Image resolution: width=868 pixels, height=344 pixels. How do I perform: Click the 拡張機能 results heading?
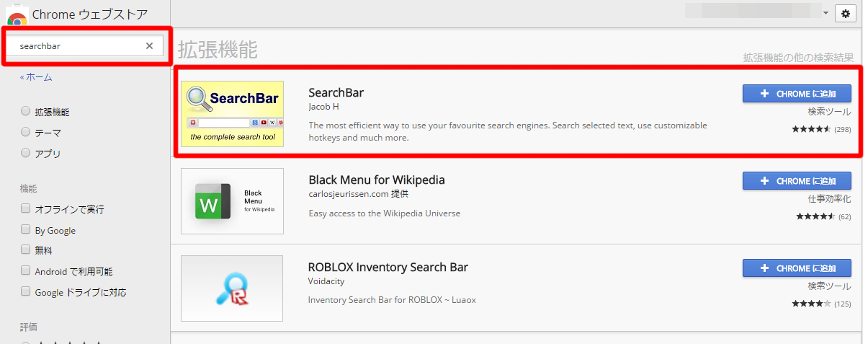(218, 49)
